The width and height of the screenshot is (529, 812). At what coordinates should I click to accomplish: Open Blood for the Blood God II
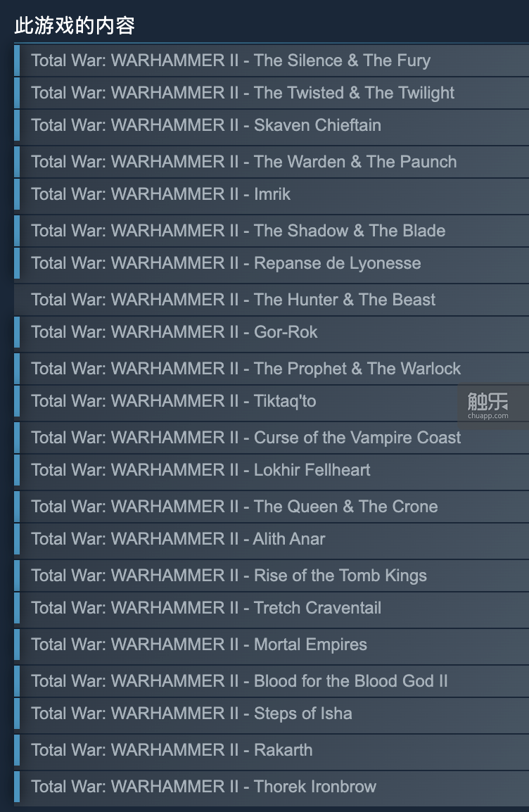[272, 681]
